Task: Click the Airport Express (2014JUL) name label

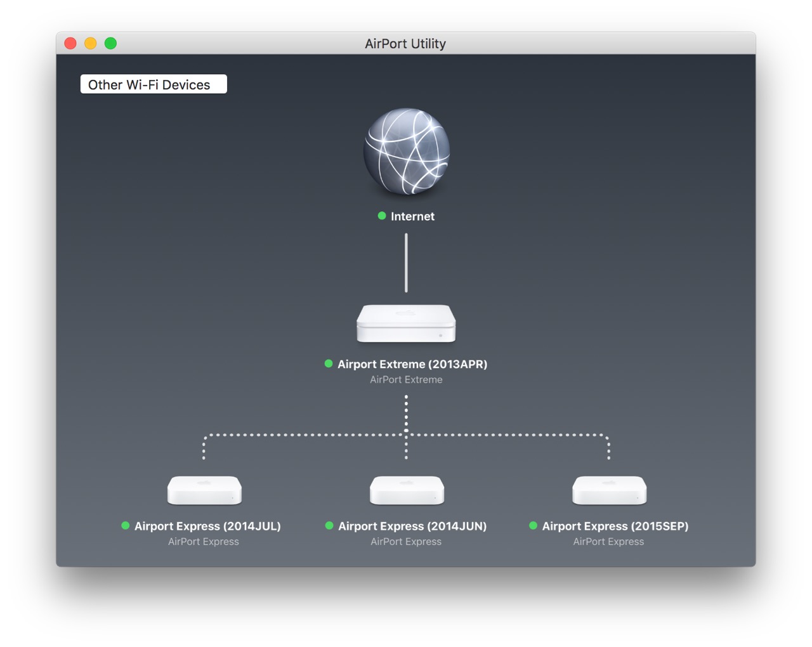Action: 207,526
